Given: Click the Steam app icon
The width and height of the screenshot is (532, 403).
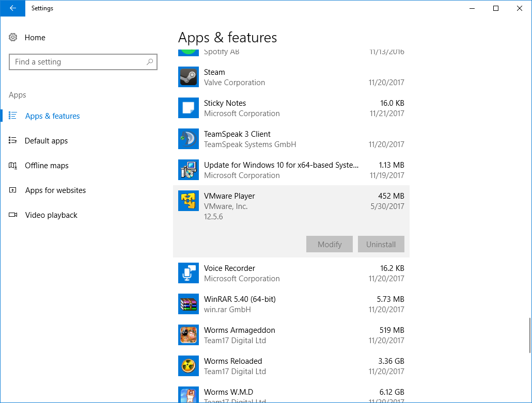Looking at the screenshot, I should [189, 77].
